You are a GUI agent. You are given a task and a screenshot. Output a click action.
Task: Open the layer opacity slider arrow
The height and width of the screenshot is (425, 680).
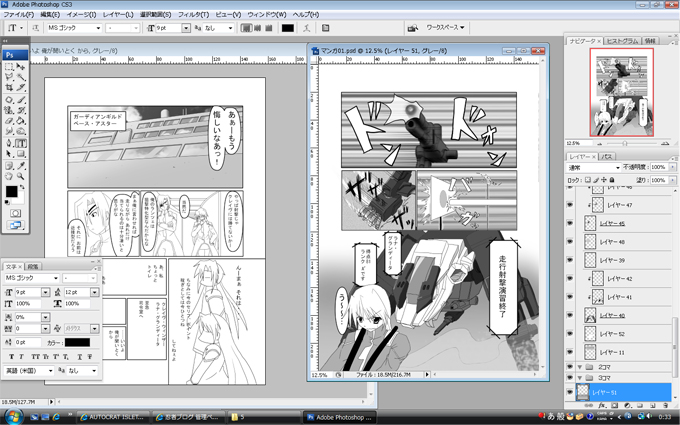(x=673, y=167)
